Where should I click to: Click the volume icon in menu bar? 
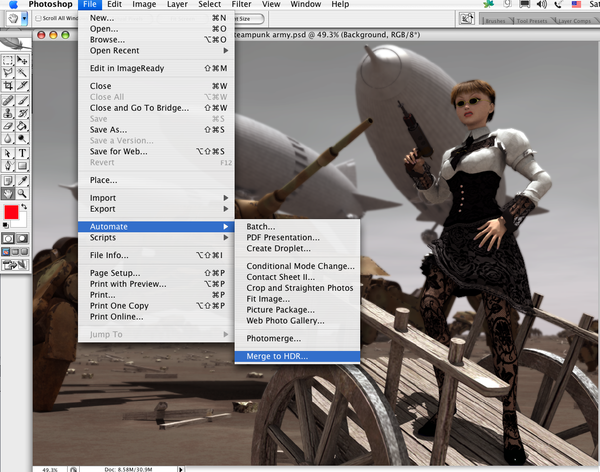(541, 4)
